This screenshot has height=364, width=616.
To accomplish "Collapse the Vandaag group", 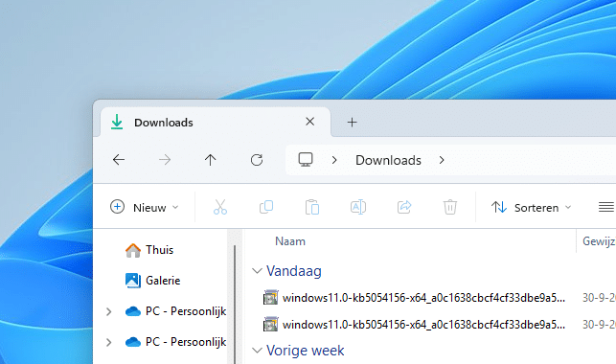I will 257,271.
